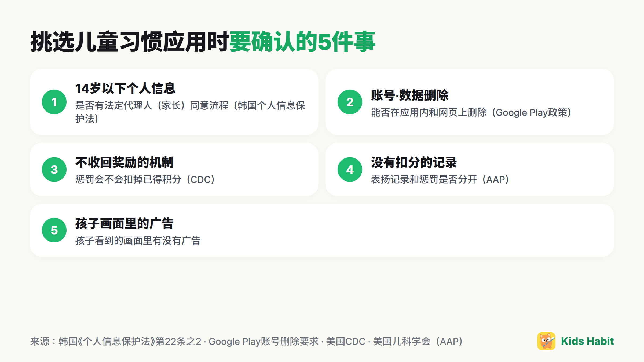Click the green title text 要确认的5件事
This screenshot has width=644, height=362.
tap(302, 42)
